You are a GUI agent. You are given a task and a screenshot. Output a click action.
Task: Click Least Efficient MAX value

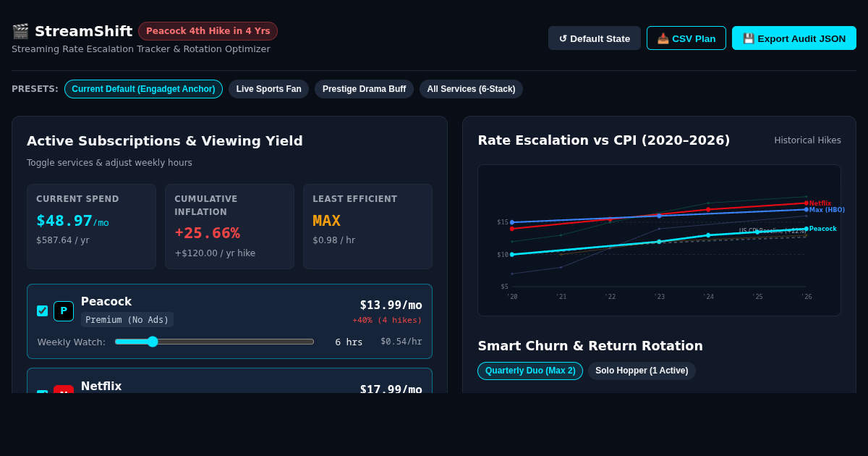(x=326, y=221)
